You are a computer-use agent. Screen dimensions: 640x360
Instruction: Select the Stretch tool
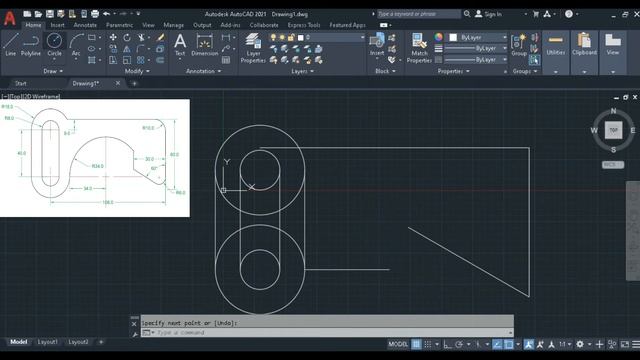pyautogui.click(x=113, y=60)
